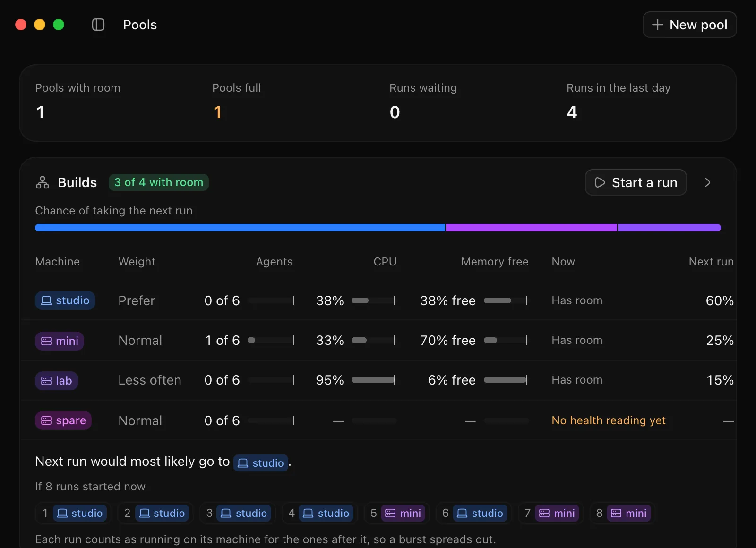Screen dimensions: 756x548
Task: Click the Runs waiting stat
Action: [x=423, y=101]
